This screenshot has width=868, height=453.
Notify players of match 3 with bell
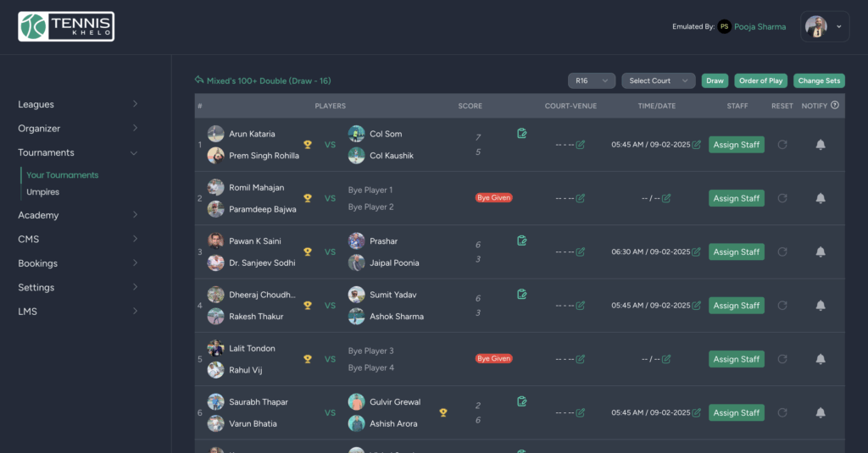(x=821, y=251)
